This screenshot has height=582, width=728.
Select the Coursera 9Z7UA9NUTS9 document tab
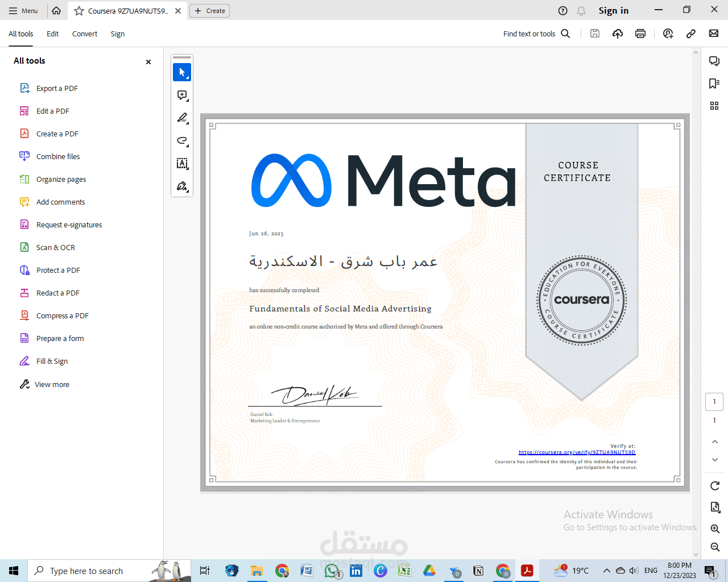(x=127, y=11)
